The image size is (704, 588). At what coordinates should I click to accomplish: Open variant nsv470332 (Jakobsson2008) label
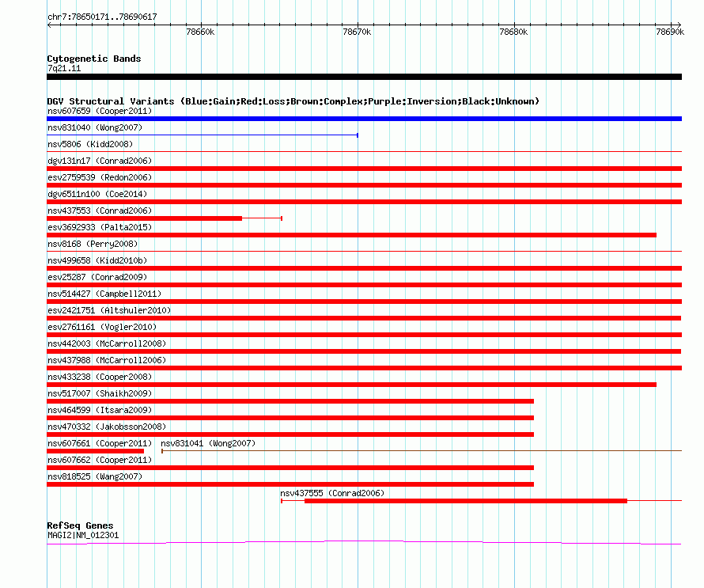pos(107,427)
